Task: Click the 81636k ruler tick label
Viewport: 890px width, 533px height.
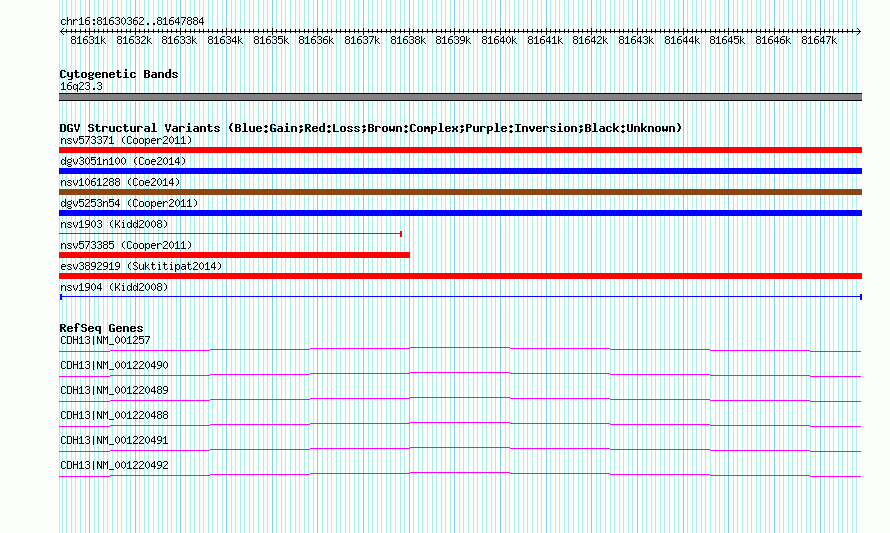Action: (x=316, y=40)
